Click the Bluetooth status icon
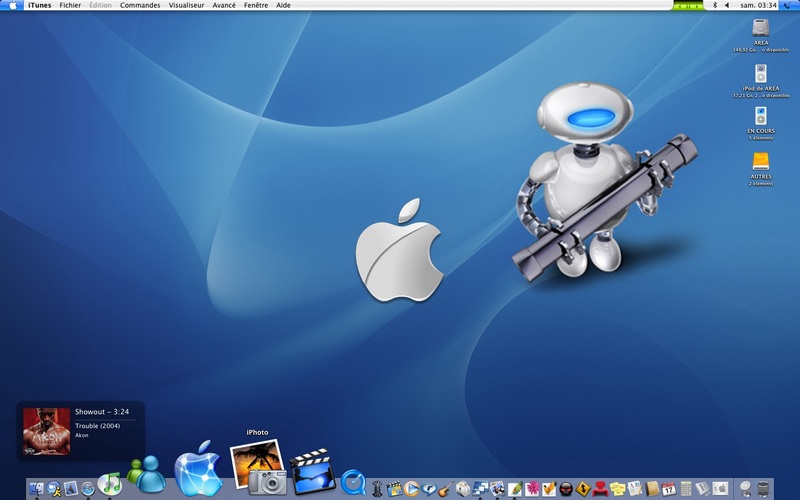 [x=714, y=5]
